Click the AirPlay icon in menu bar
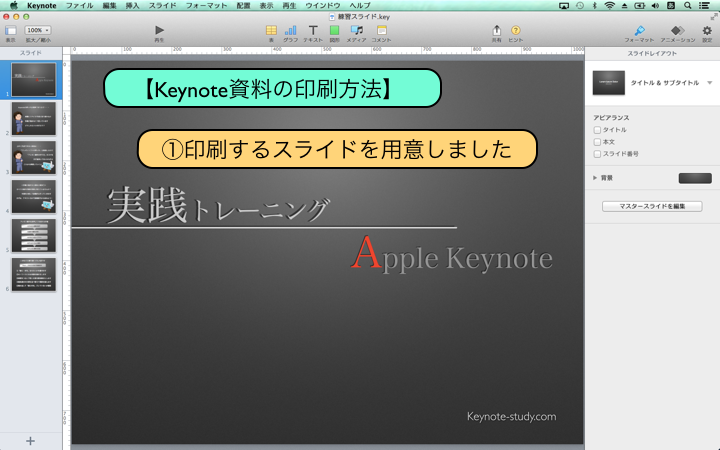Screen dimensions: 720x450 [564, 6]
